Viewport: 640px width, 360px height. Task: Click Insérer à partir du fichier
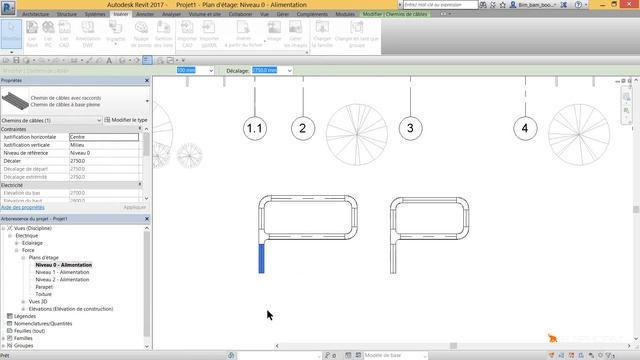tap(243, 34)
